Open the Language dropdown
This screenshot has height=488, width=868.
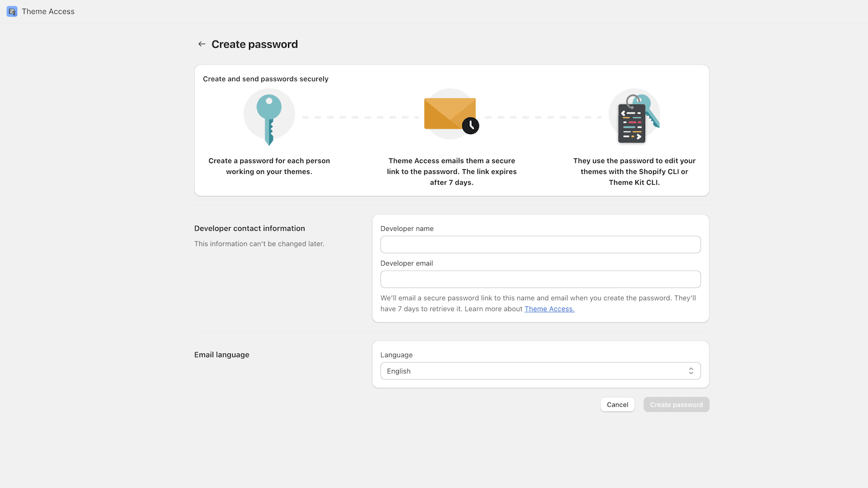[x=540, y=371]
